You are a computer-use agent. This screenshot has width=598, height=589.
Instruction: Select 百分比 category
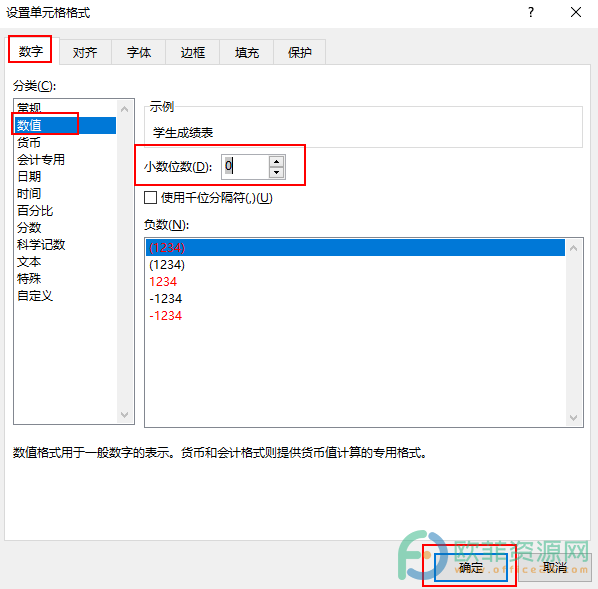coord(65,211)
